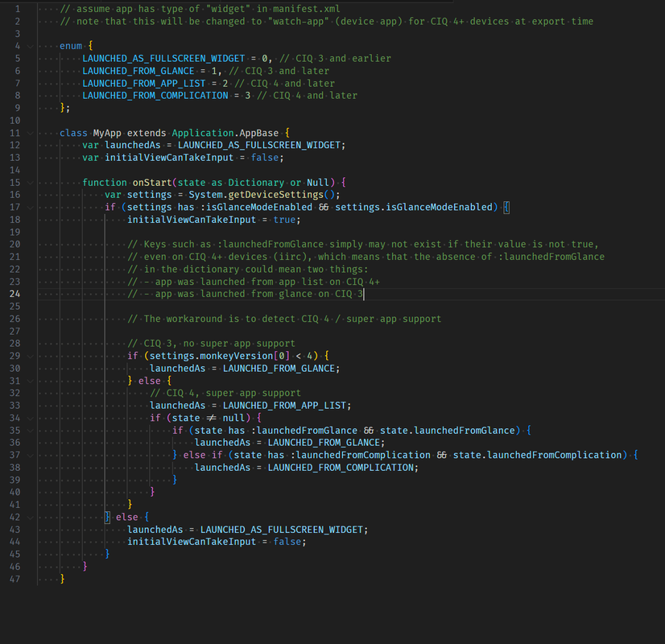Screen dimensions: 665x644
Task: Click Application in the extends clause
Action: pos(203,133)
